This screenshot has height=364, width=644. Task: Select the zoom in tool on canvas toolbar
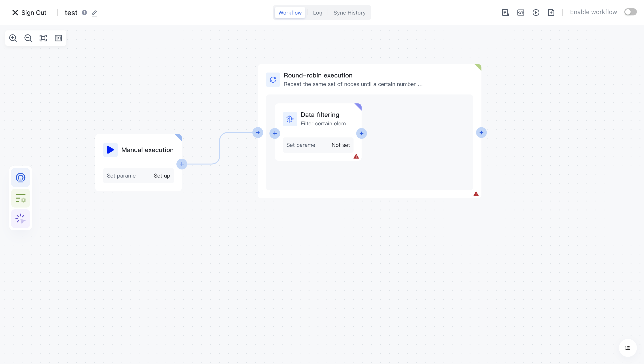point(13,38)
